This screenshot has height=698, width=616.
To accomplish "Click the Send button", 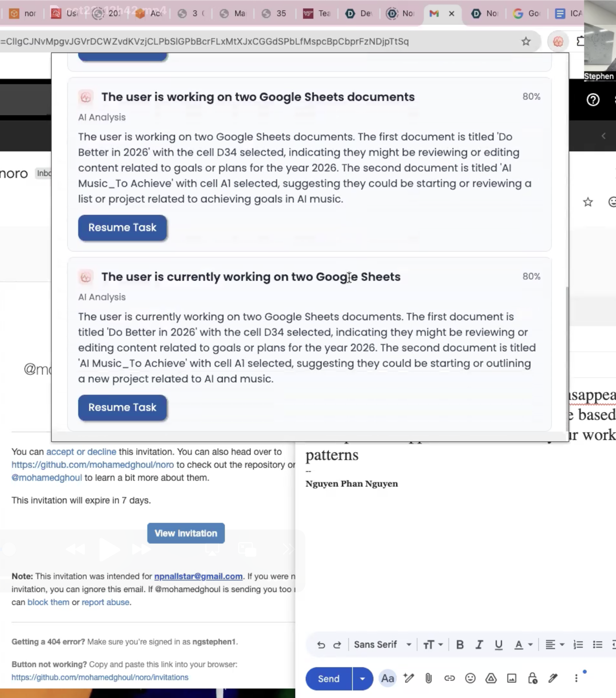I will 329,678.
